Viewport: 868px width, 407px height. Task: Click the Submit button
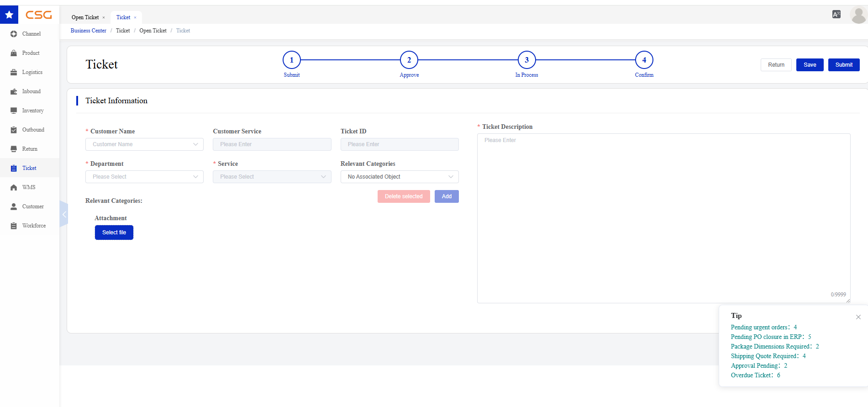[x=844, y=65]
